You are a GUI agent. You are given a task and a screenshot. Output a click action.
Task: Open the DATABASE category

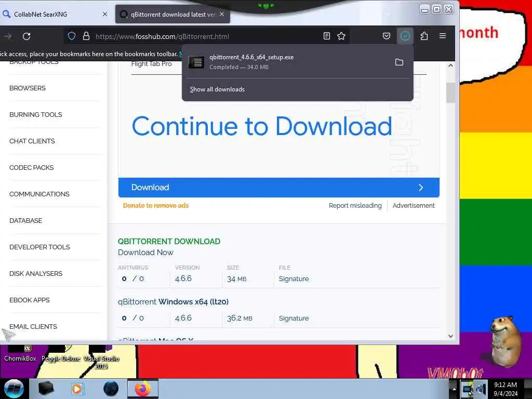26,220
